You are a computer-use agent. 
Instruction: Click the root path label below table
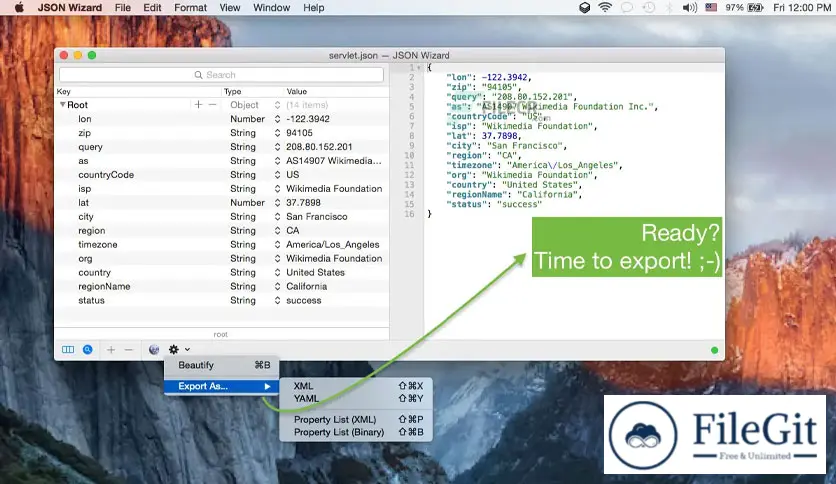221,334
